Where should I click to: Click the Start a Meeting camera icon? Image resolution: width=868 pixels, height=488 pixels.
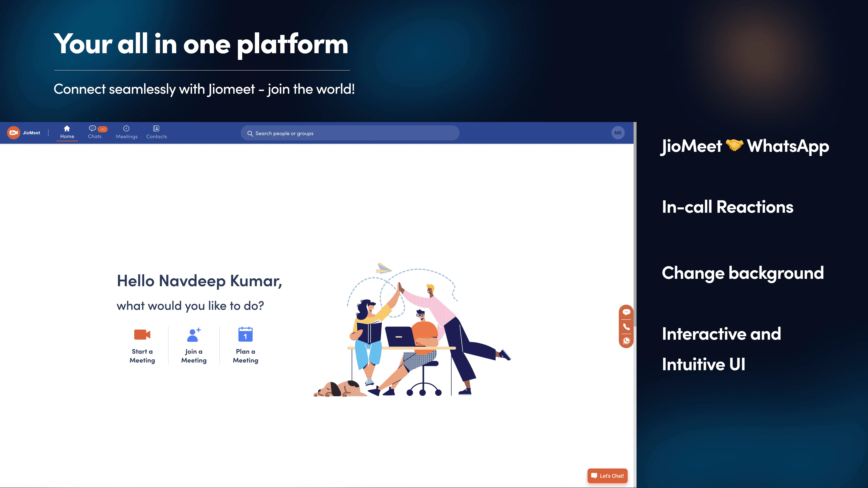[x=142, y=334]
